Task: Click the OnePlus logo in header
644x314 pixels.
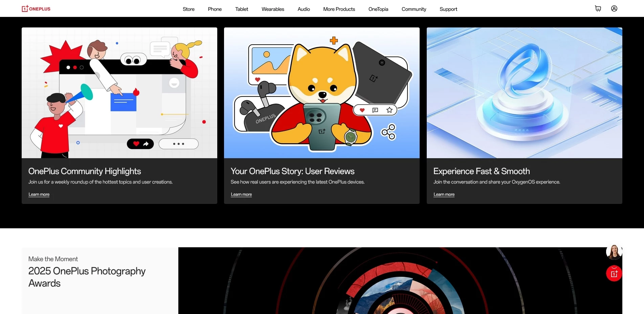Action: [36, 9]
